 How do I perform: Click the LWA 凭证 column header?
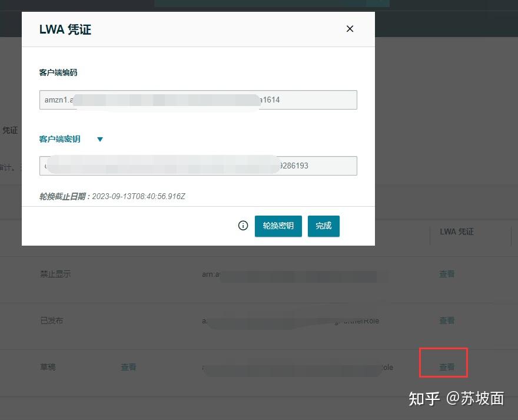click(x=456, y=232)
